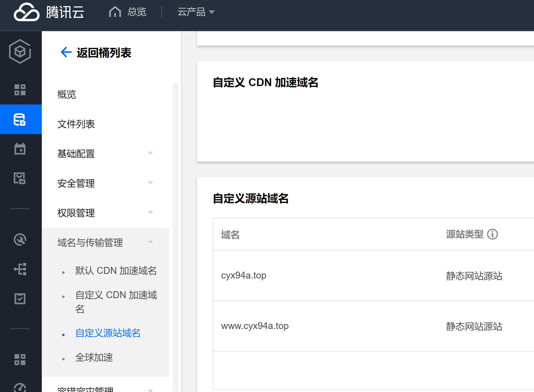Click the 总览 text link
Screen dimensions: 534x392
(137, 12)
